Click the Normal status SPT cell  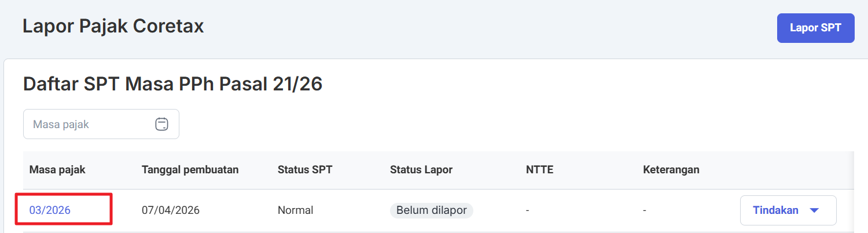point(295,210)
